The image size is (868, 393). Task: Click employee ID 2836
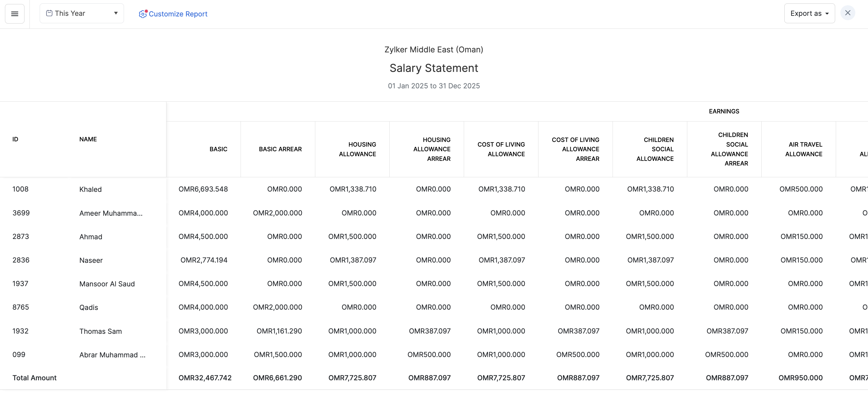tap(21, 260)
